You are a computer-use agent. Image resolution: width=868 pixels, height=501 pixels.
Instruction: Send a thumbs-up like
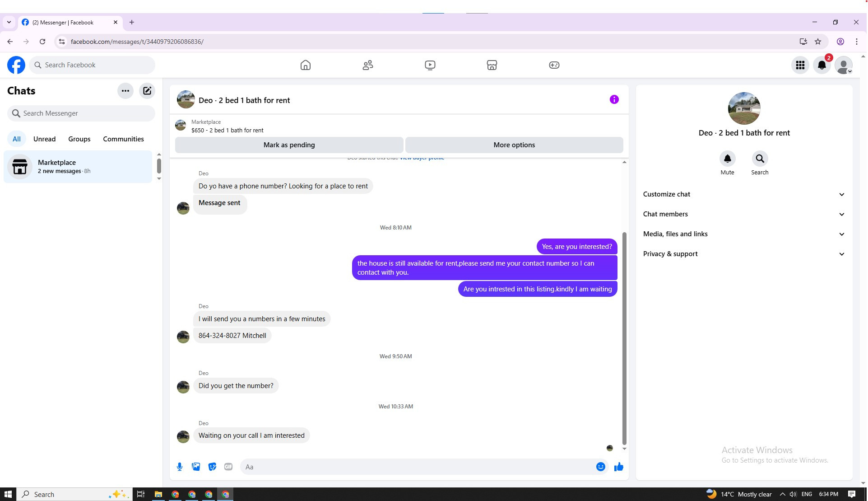(x=618, y=467)
